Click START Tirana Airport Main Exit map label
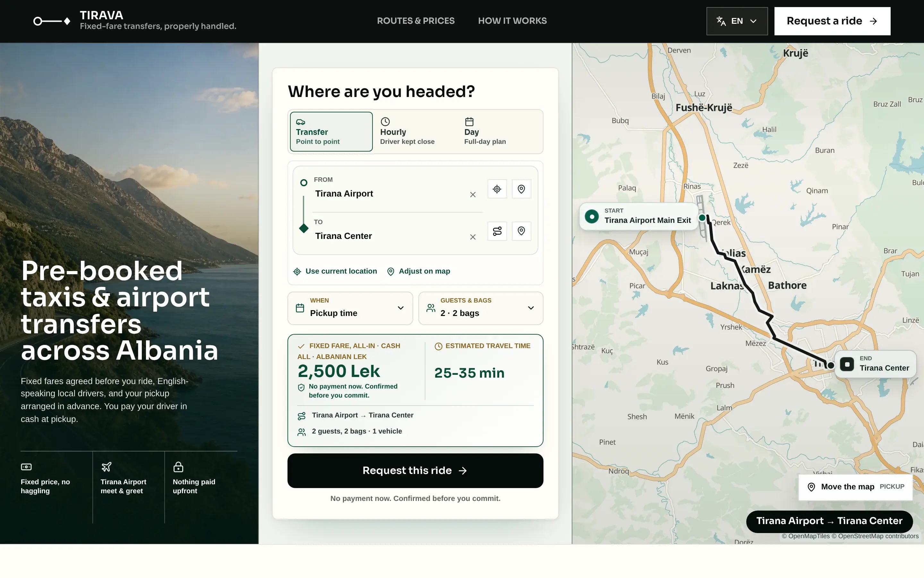 pyautogui.click(x=639, y=216)
